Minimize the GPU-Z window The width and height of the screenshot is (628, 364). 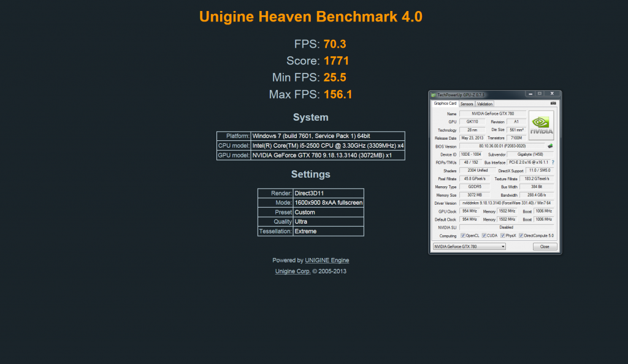(529, 94)
